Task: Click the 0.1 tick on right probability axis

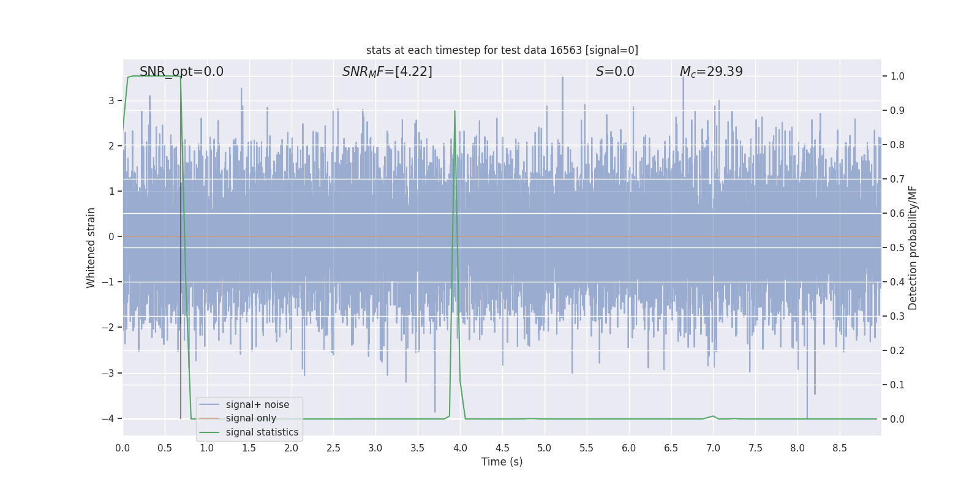Action: pyautogui.click(x=897, y=385)
